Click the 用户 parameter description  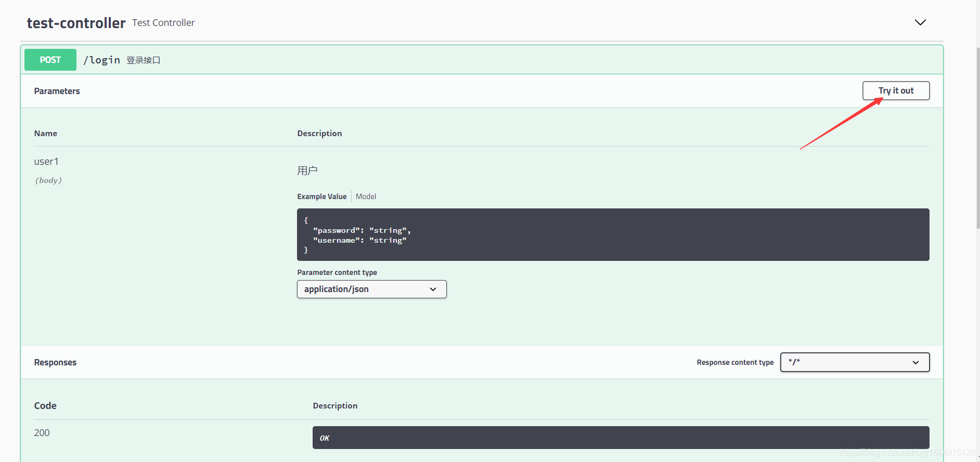pyautogui.click(x=307, y=170)
